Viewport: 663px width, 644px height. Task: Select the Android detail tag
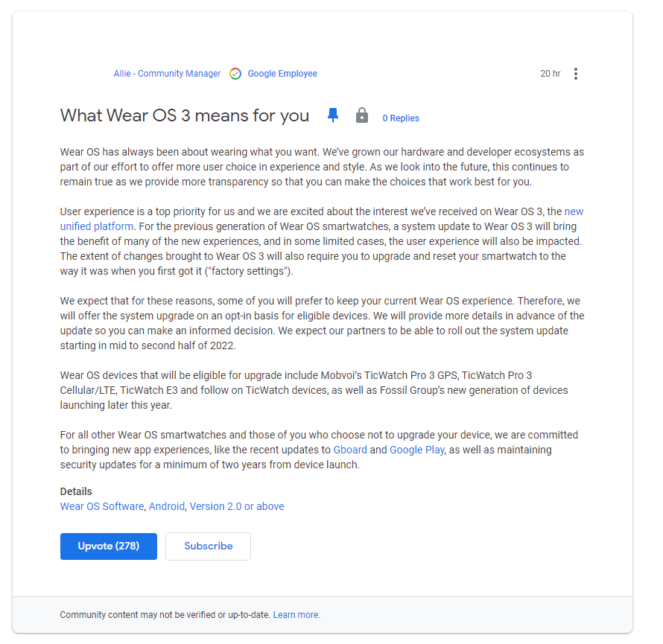[167, 506]
